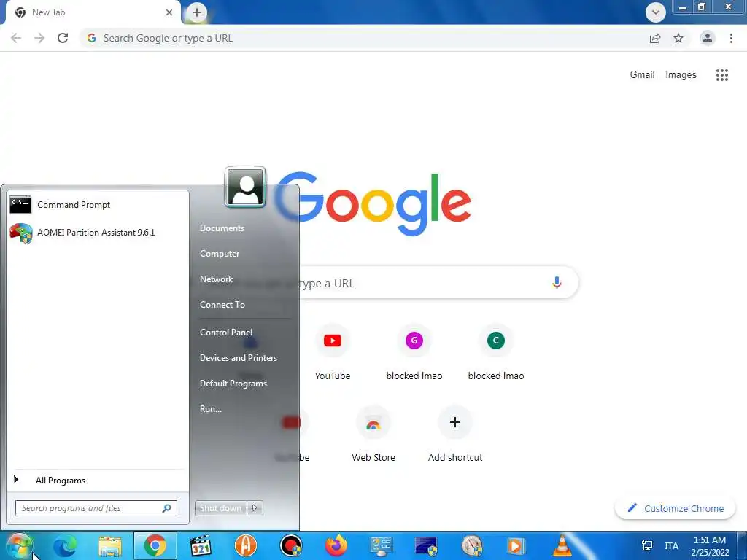
Task: Select Connect To in Start menu
Action: 222,305
